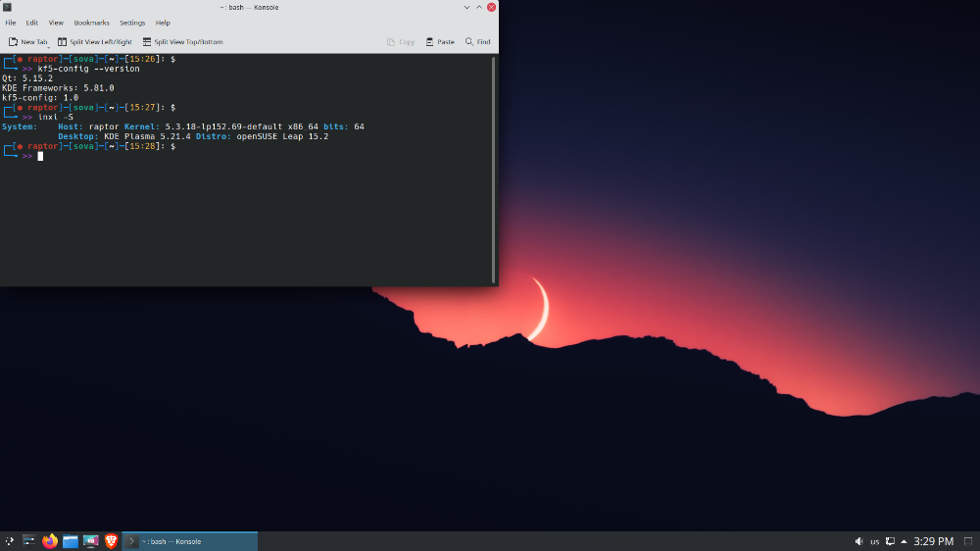
Task: Click the Konsole window icon in titlebar
Action: [x=8, y=7]
